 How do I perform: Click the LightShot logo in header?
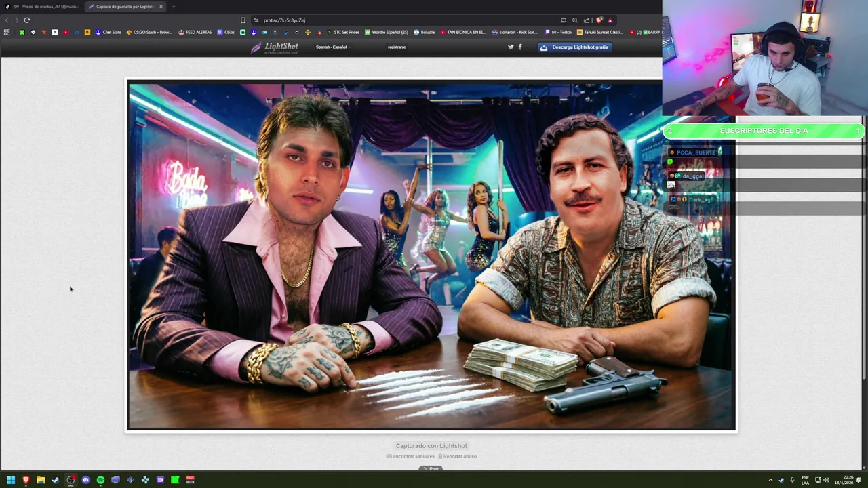pos(274,47)
